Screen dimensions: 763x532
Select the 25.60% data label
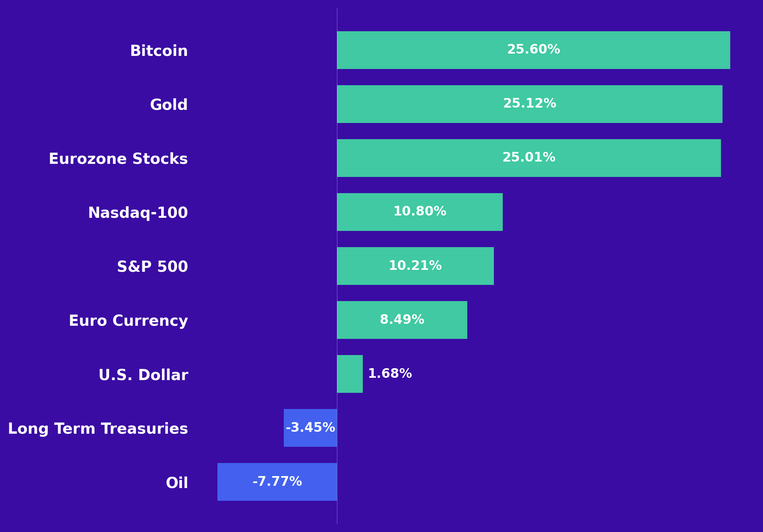(x=533, y=50)
